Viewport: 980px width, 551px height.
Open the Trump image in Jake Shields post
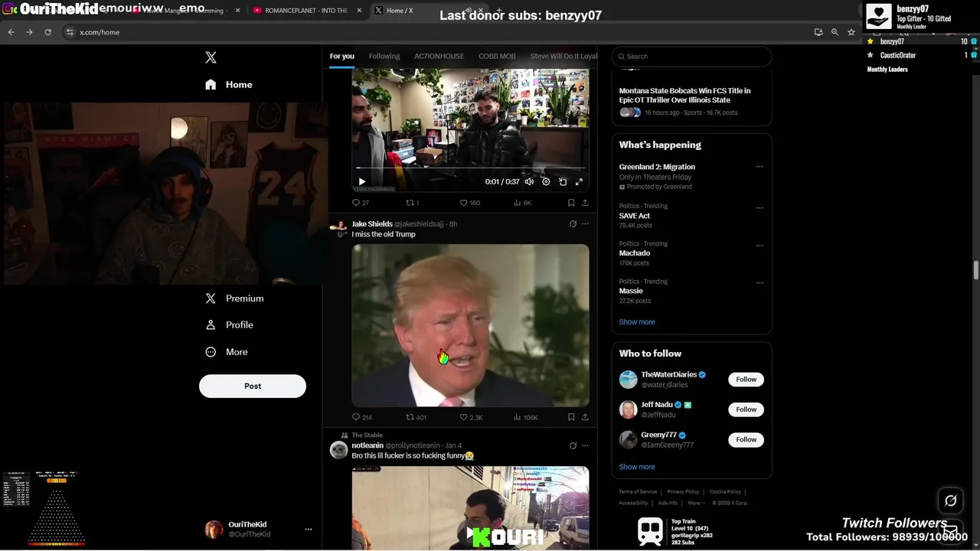pyautogui.click(x=470, y=325)
